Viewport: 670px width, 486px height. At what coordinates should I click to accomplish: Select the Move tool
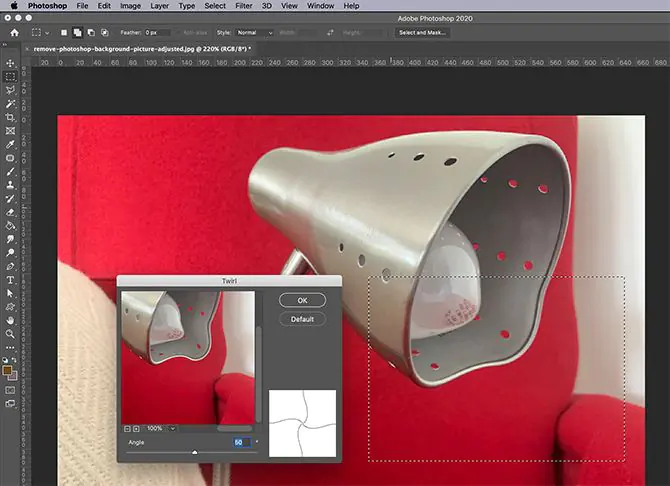pos(10,62)
